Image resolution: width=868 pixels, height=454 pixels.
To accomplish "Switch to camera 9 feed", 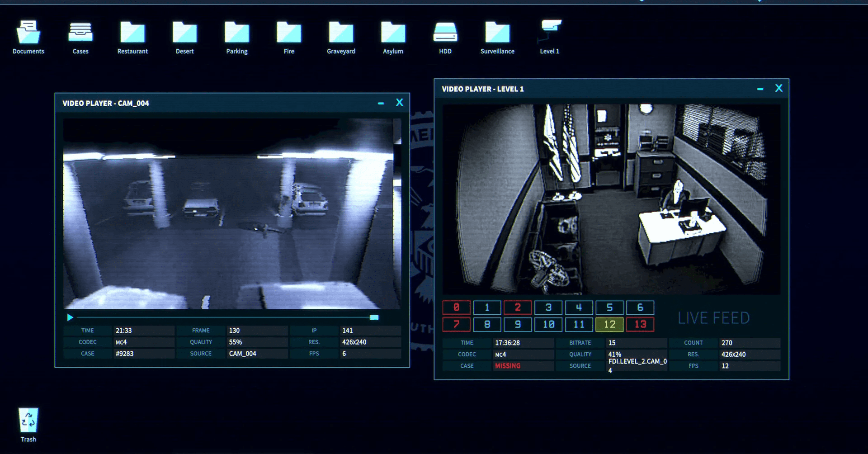I will [x=518, y=324].
